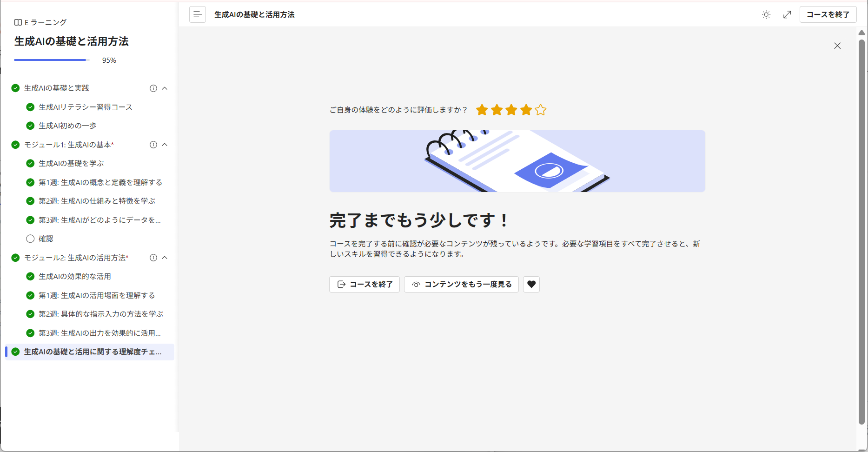
Task: Open 生成AIの基礎を学ぶ lesson
Action: pos(71,163)
